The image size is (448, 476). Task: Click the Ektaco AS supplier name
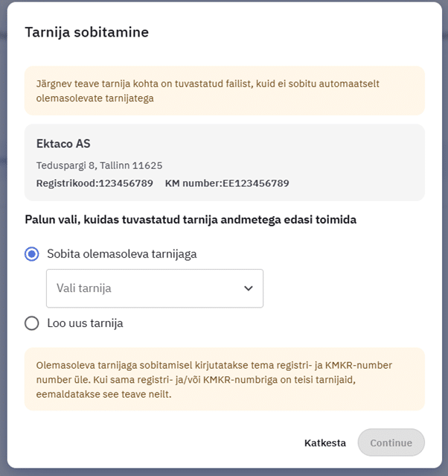click(x=63, y=144)
